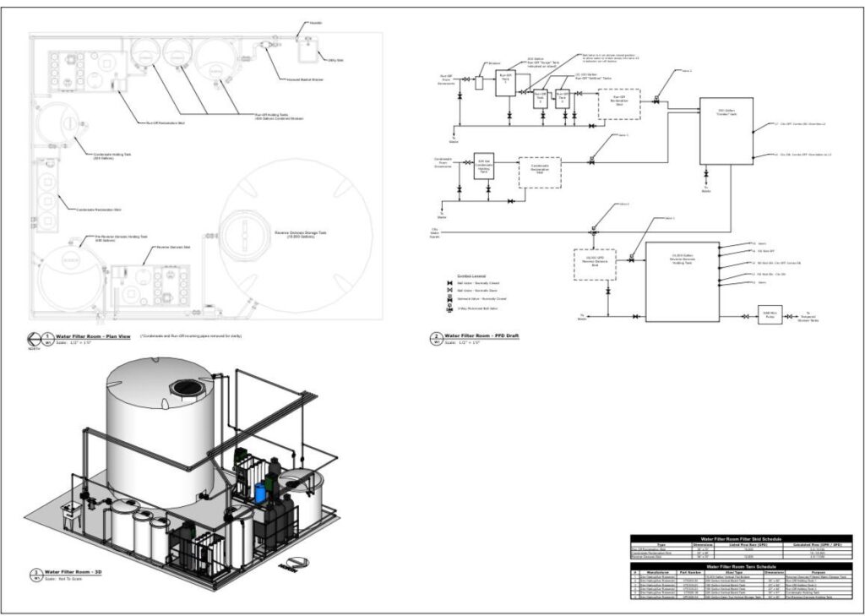Click the north arrow beside Plan View title
This screenshot has width=865, height=616.
point(35,339)
